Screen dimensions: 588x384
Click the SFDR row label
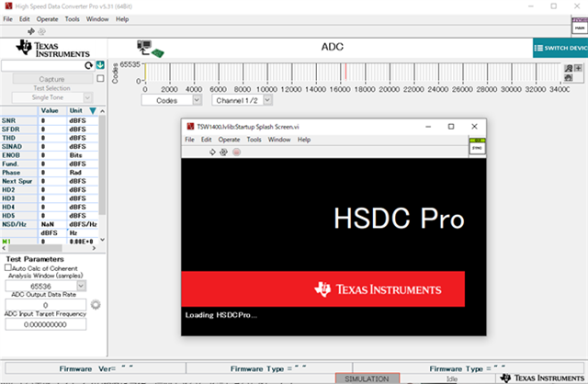pos(10,130)
